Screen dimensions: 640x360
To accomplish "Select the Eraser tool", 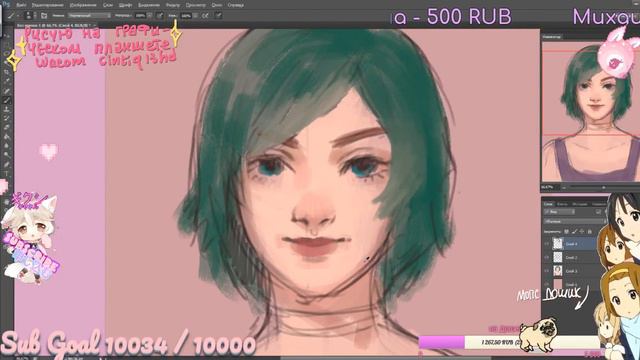I will pos(7,127).
